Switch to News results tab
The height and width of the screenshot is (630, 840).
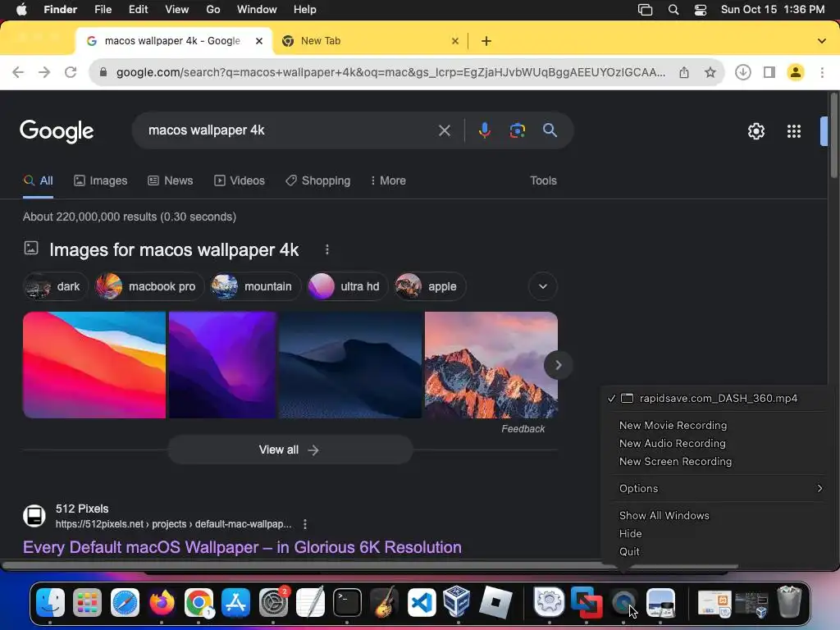tap(171, 180)
